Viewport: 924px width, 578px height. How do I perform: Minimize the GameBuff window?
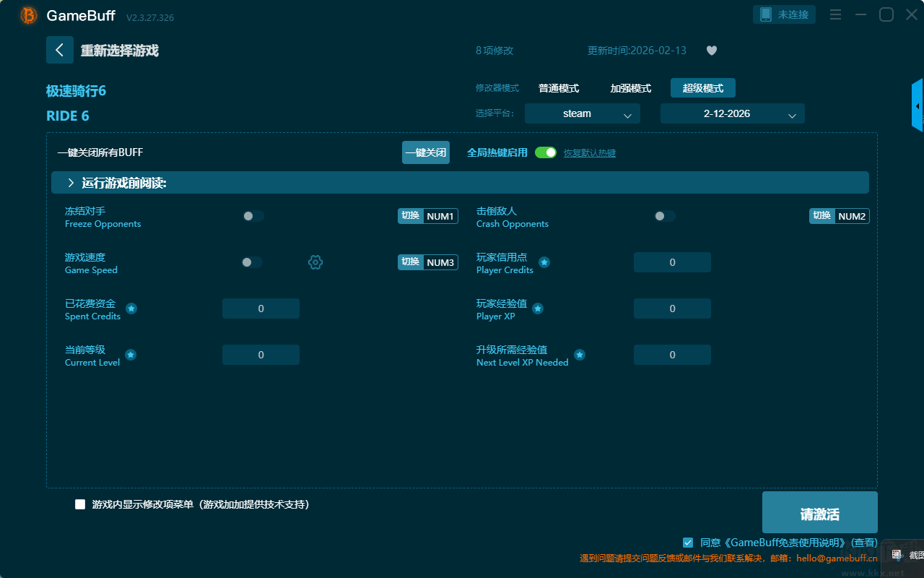[x=860, y=14]
